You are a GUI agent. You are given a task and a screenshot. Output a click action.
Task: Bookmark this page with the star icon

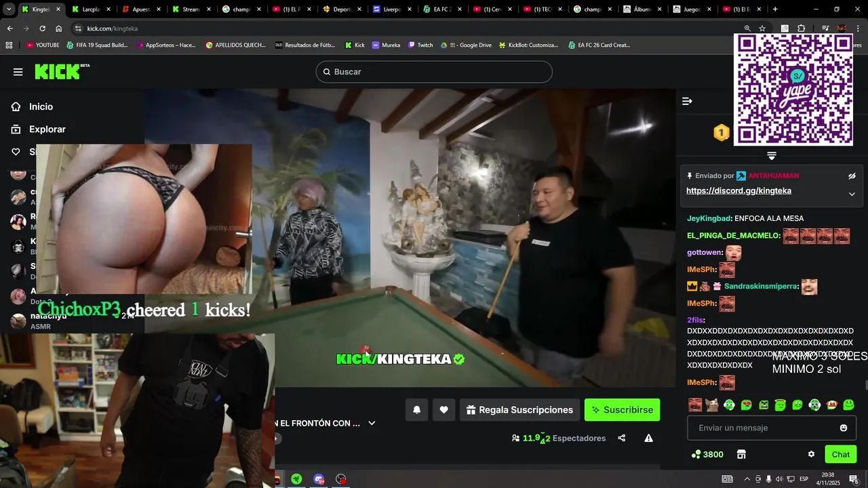pyautogui.click(x=762, y=28)
